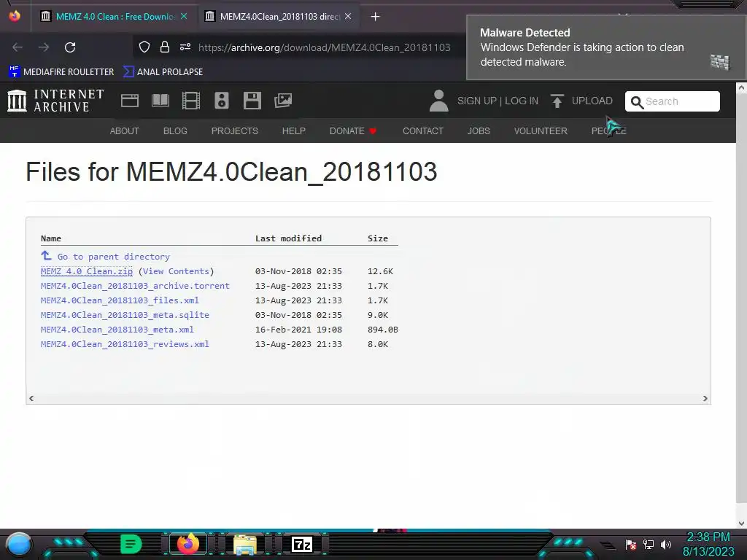747x560 pixels.
Task: Click the left arrow of horizontal scrollbar
Action: click(x=31, y=399)
